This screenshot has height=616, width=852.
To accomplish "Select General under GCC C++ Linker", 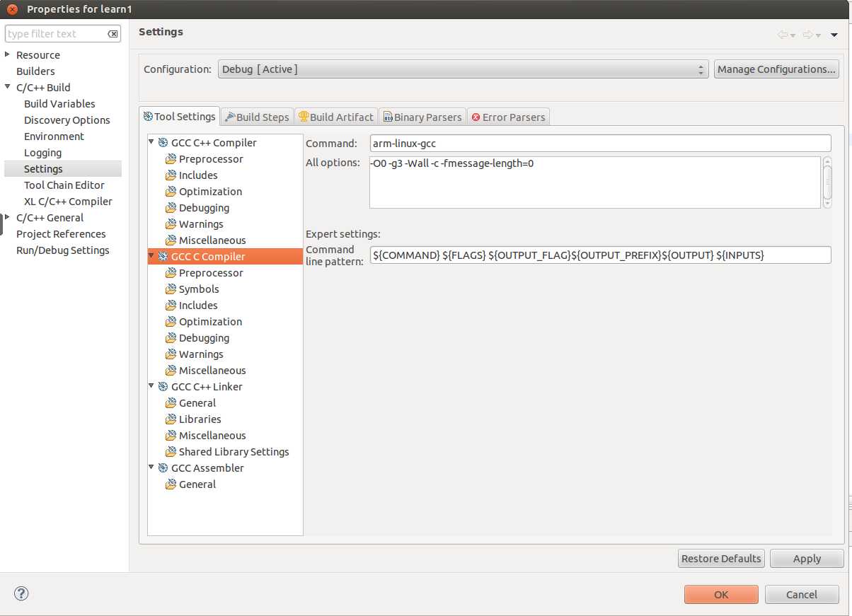I will pos(197,403).
